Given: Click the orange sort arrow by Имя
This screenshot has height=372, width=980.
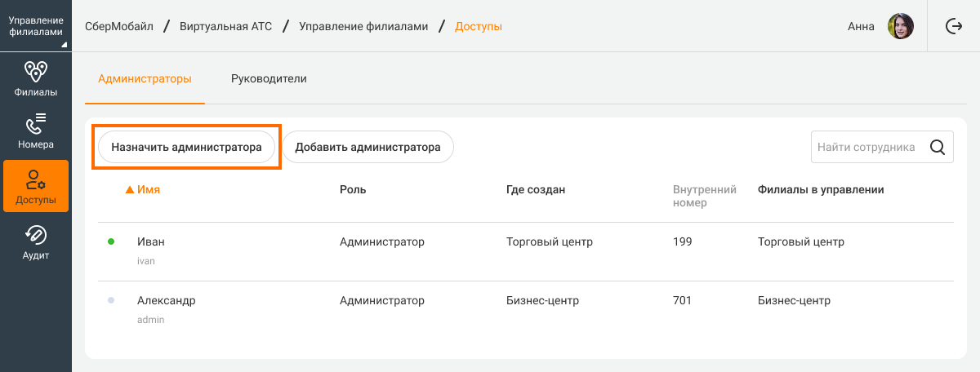Looking at the screenshot, I should coord(129,190).
